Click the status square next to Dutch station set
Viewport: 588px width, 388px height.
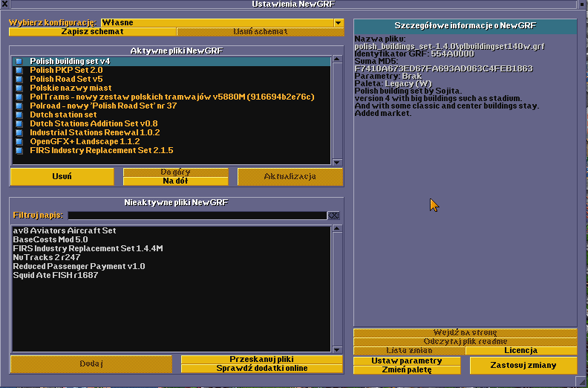[19, 114]
